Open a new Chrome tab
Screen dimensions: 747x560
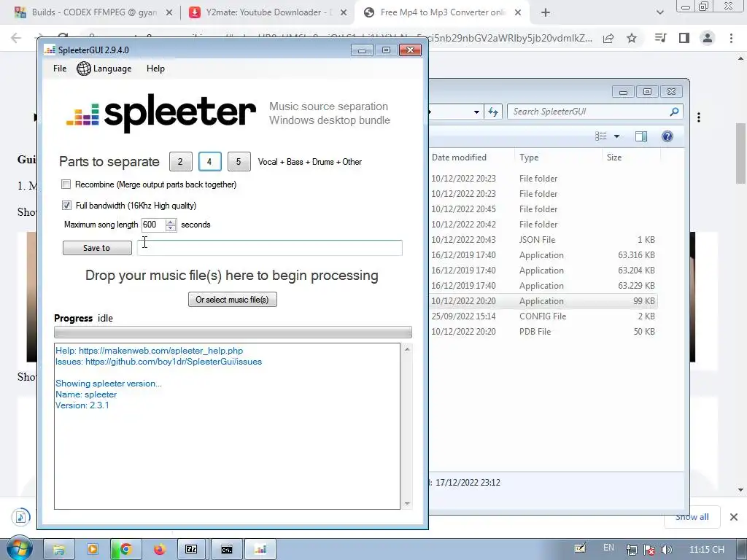[x=546, y=13]
